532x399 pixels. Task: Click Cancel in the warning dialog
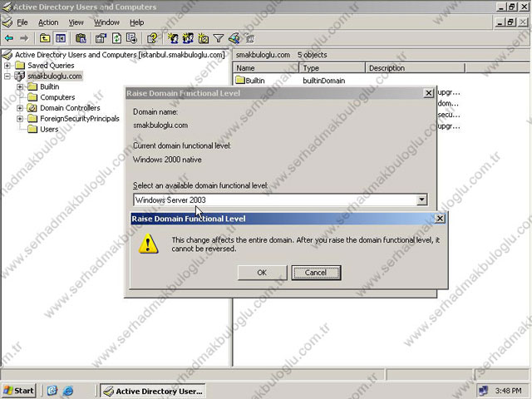[316, 273]
